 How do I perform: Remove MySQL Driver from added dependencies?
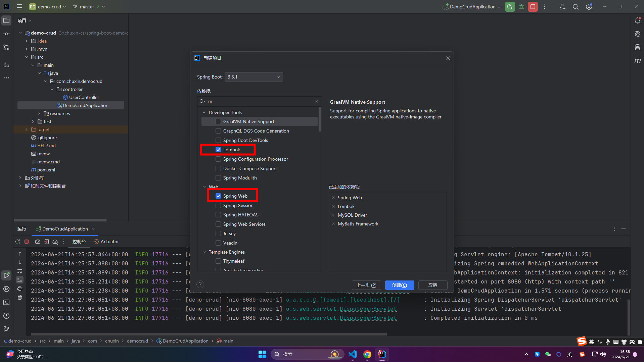[333, 215]
